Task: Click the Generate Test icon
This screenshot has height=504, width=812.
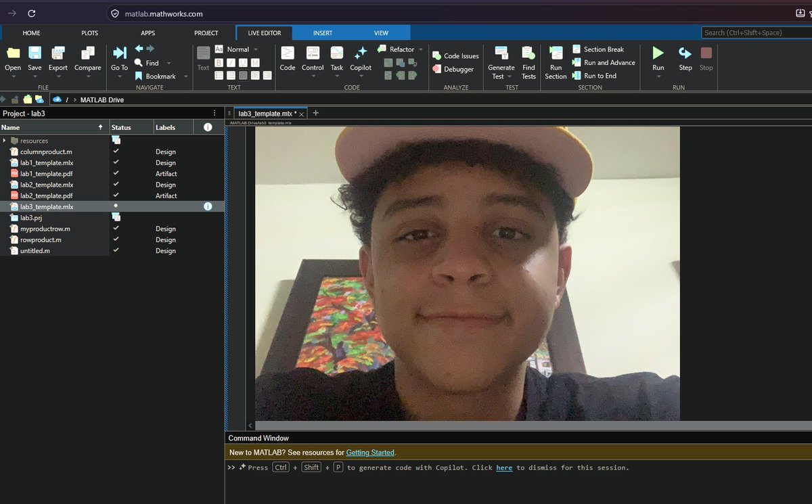Action: [501, 53]
